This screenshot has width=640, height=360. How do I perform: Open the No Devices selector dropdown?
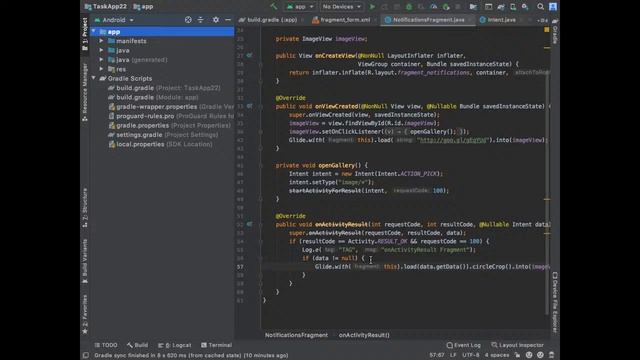coord(341,7)
